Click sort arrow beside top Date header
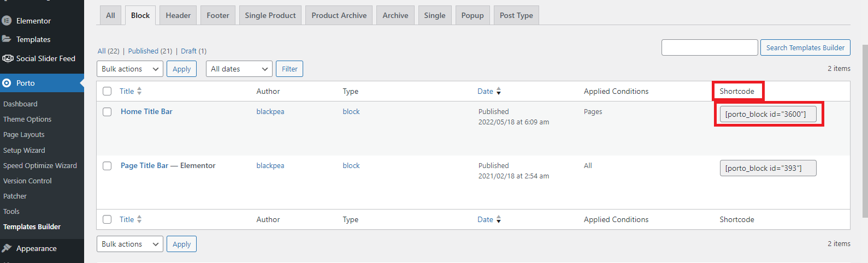This screenshot has width=868, height=263. [x=499, y=91]
